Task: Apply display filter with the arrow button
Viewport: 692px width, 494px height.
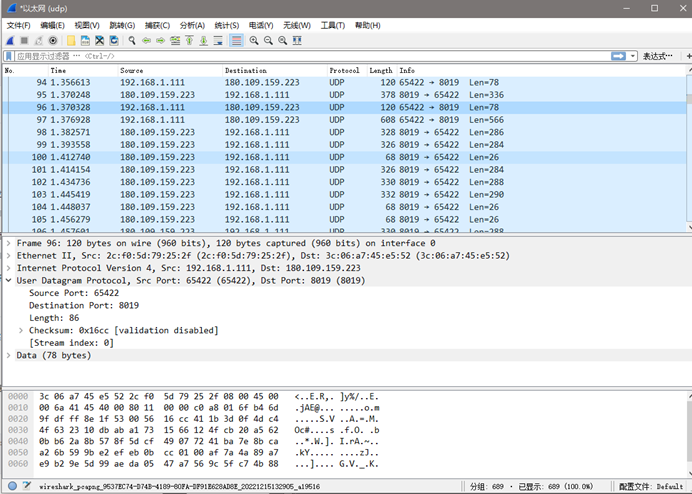Action: pos(619,56)
